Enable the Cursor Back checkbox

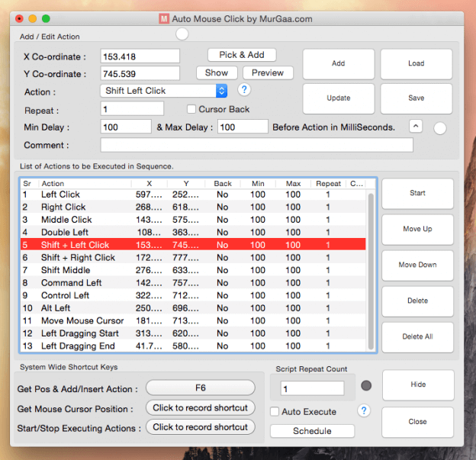[x=191, y=109]
